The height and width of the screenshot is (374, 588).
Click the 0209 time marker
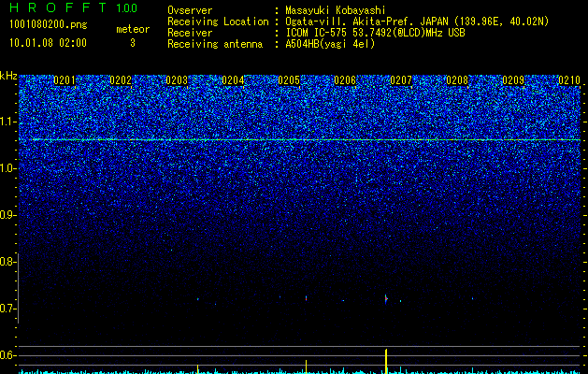[513, 80]
